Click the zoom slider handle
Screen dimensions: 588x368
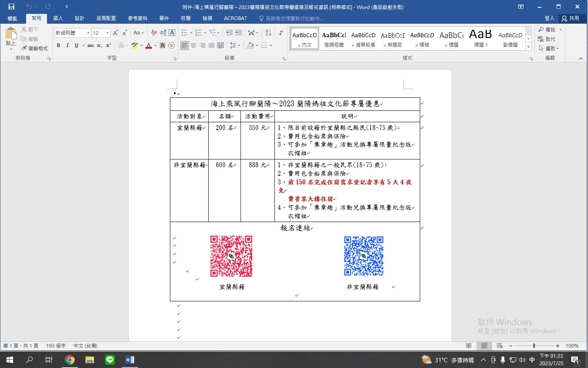point(534,346)
